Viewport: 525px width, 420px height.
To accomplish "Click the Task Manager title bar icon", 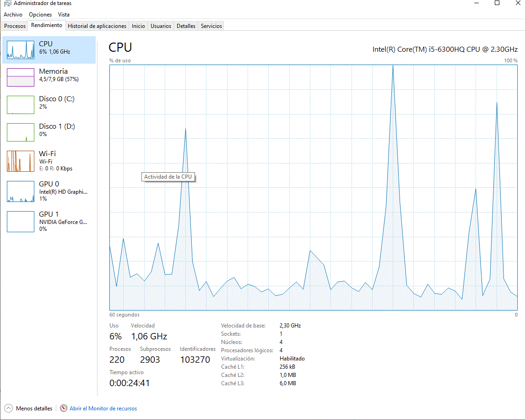I will [7, 3].
